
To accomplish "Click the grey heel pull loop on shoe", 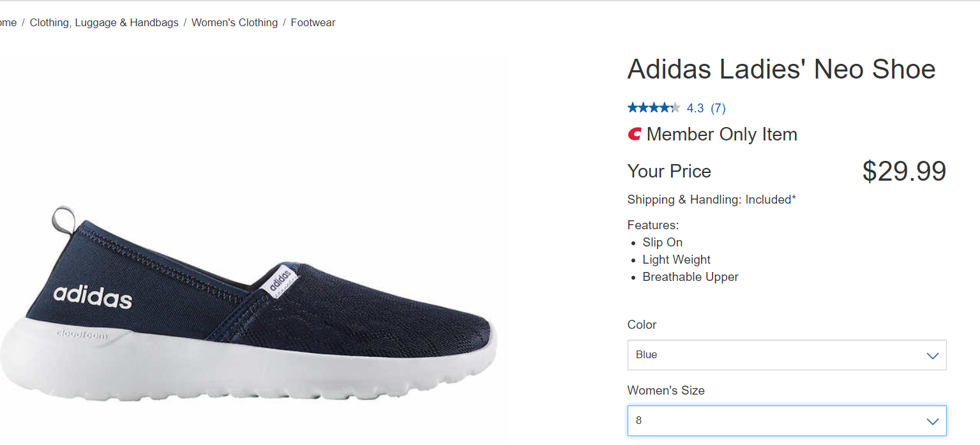I will pyautogui.click(x=64, y=220).
